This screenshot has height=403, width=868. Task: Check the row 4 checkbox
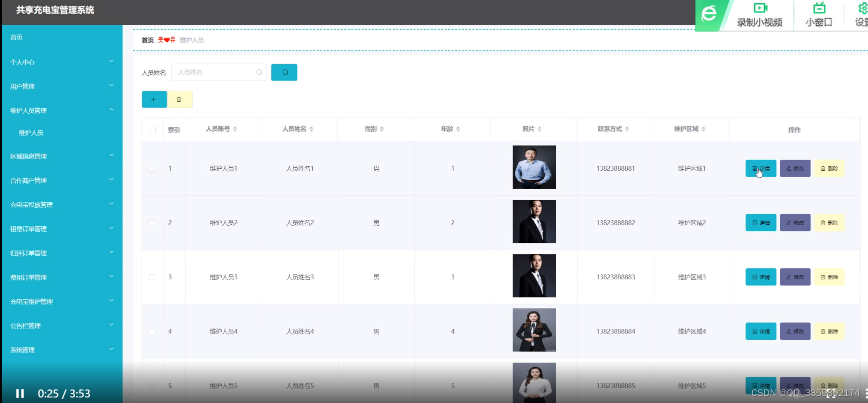pos(152,332)
